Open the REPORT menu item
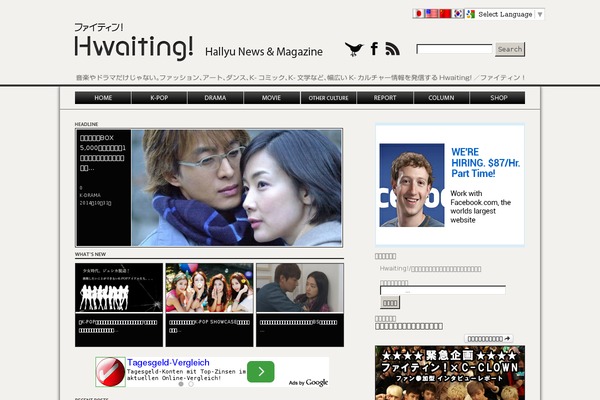Image resolution: width=600 pixels, height=400 pixels. pyautogui.click(x=385, y=98)
